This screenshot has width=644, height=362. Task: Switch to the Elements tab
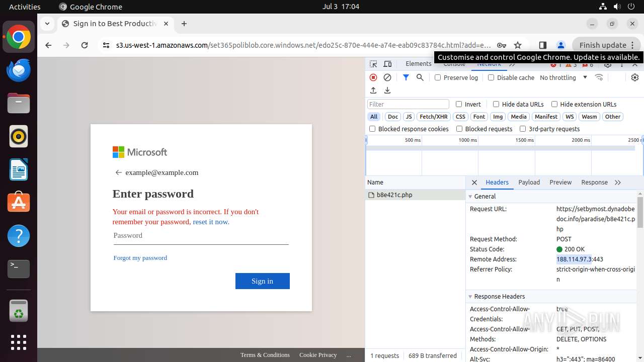tap(419, 64)
